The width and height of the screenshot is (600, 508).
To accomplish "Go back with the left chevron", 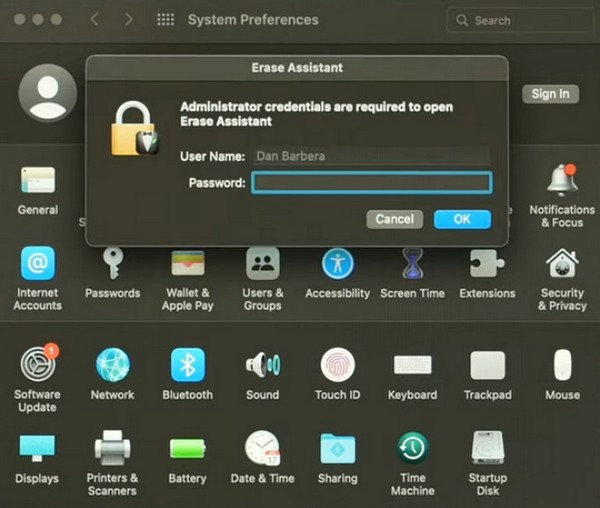I will (x=95, y=19).
